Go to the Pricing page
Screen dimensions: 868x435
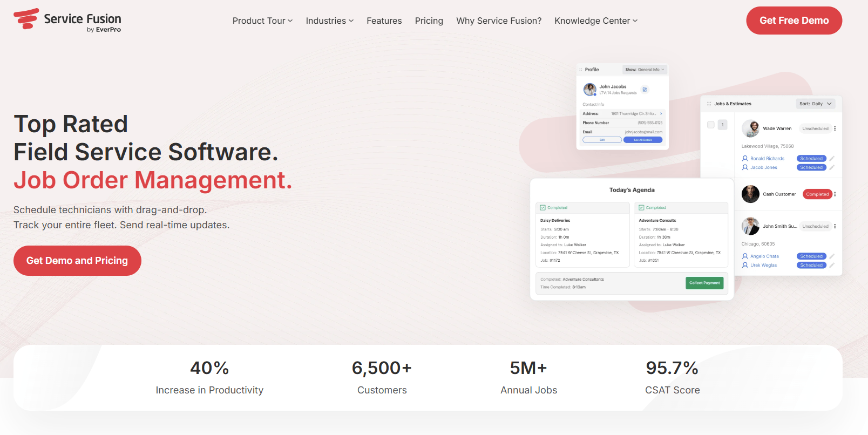(x=429, y=21)
